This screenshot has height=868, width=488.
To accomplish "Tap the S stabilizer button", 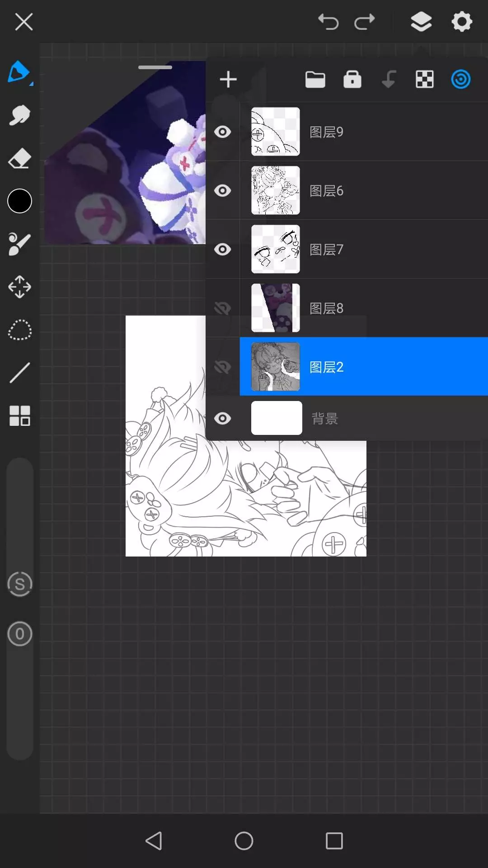I will pos(20,584).
